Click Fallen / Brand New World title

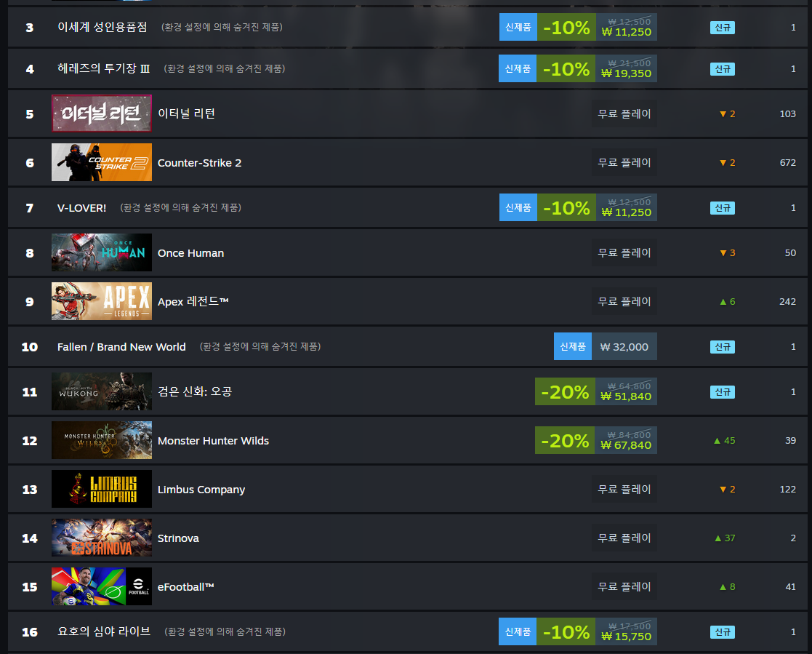(x=121, y=347)
